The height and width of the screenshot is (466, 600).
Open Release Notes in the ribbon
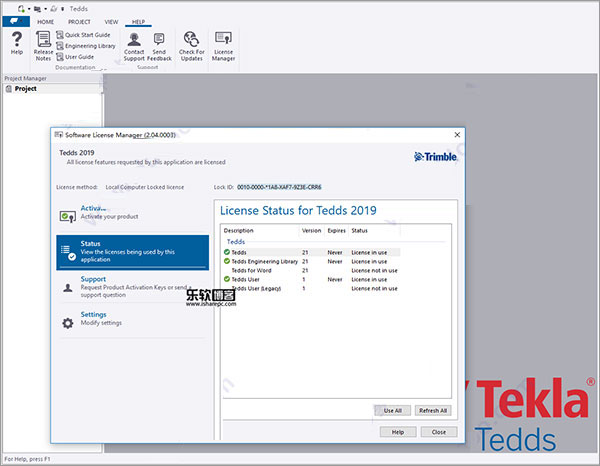pyautogui.click(x=43, y=46)
